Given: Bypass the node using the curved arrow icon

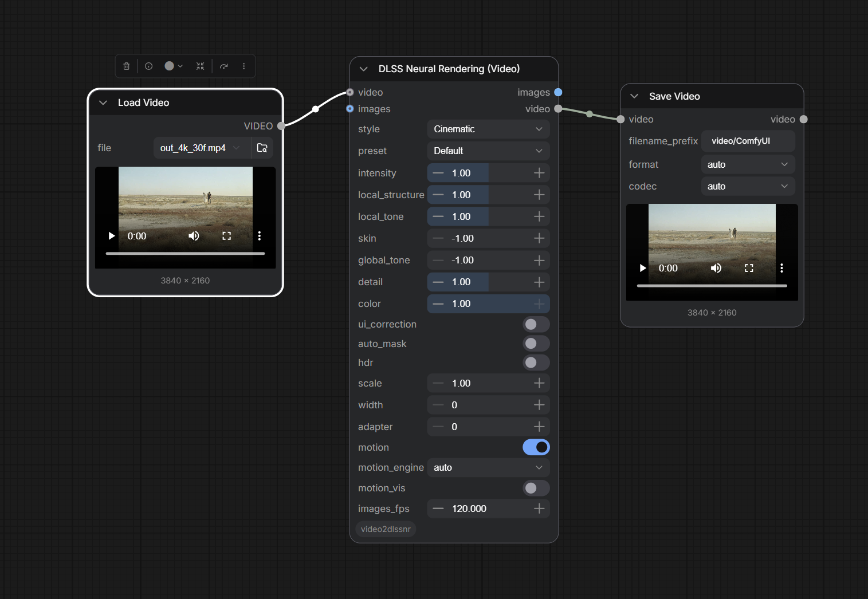Looking at the screenshot, I should (x=224, y=66).
